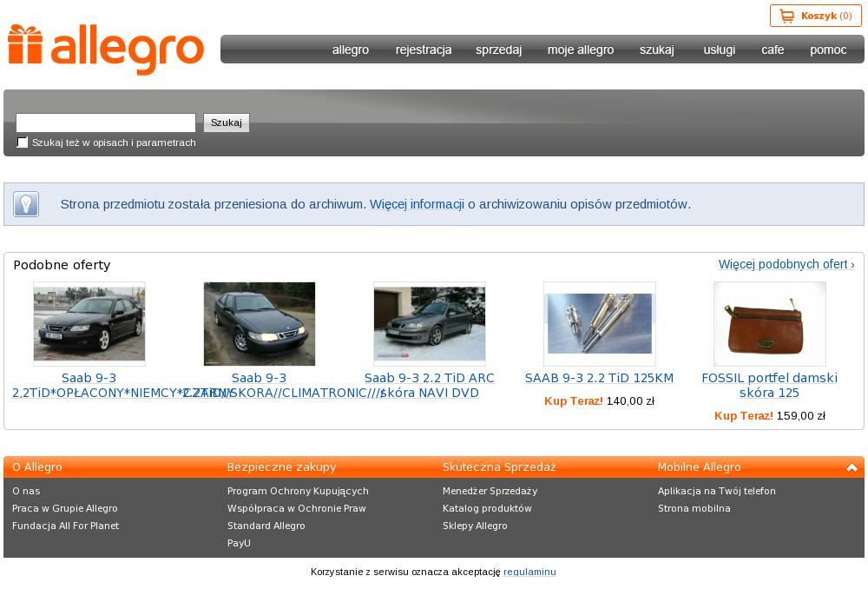Collapse the footer with the up arrow
Screen dimensions: 868x589
[x=852, y=467]
